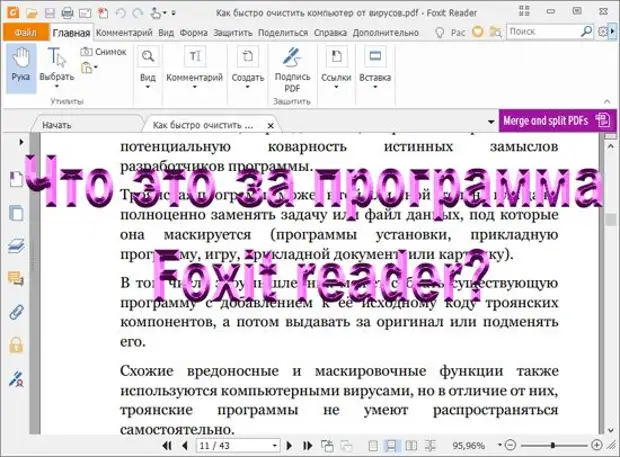Show the attachments paperclip panel
This screenshot has height=457, width=620.
pos(15,312)
